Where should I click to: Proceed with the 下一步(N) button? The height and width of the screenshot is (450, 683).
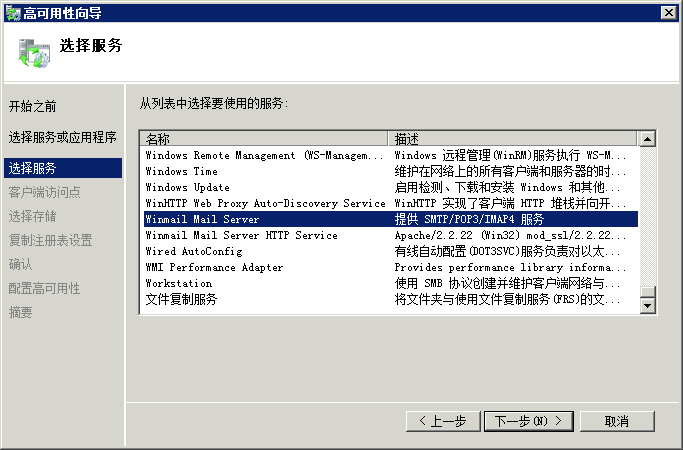[x=529, y=421]
